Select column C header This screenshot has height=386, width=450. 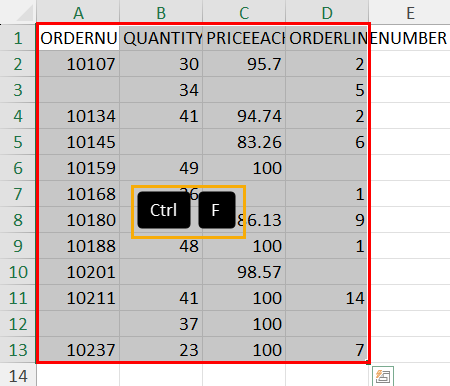tap(244, 13)
